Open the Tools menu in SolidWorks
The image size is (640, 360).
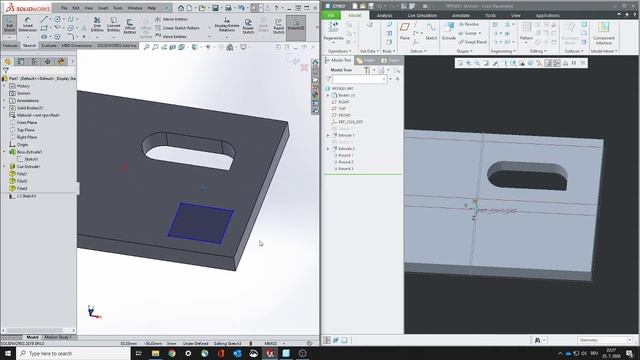pyautogui.click(x=118, y=8)
